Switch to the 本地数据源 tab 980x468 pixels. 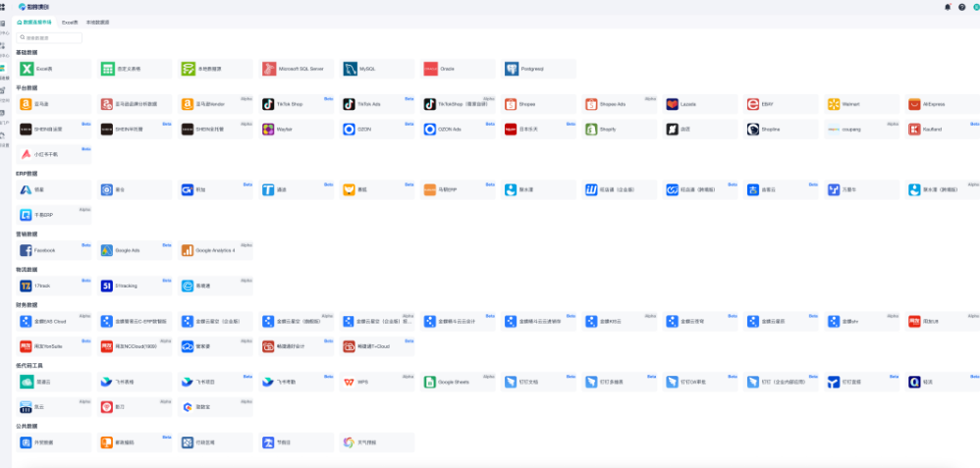pyautogui.click(x=97, y=22)
